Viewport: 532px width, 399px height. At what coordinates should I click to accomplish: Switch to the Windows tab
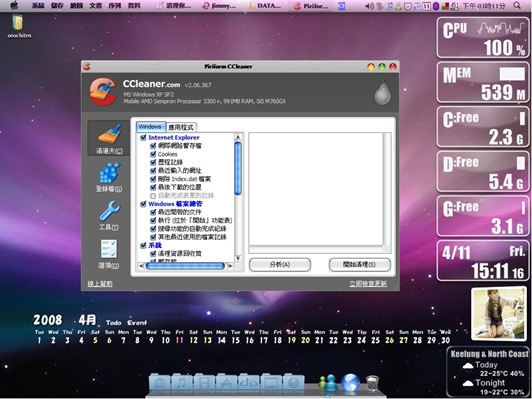pyautogui.click(x=151, y=127)
